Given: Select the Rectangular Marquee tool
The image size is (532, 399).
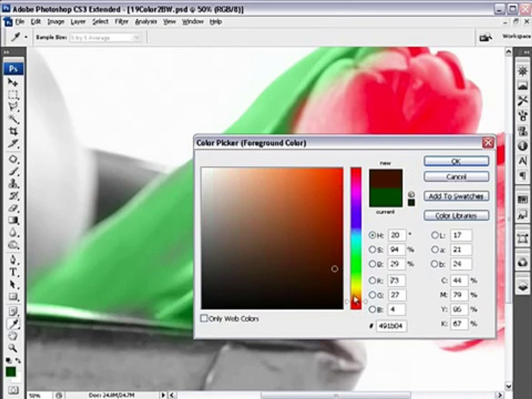Looking at the screenshot, I should (x=13, y=95).
